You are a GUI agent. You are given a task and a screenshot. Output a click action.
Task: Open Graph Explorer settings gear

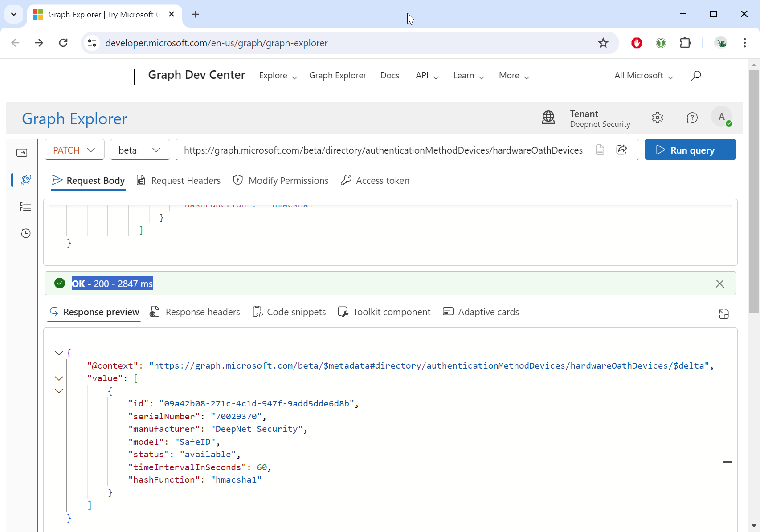658,118
